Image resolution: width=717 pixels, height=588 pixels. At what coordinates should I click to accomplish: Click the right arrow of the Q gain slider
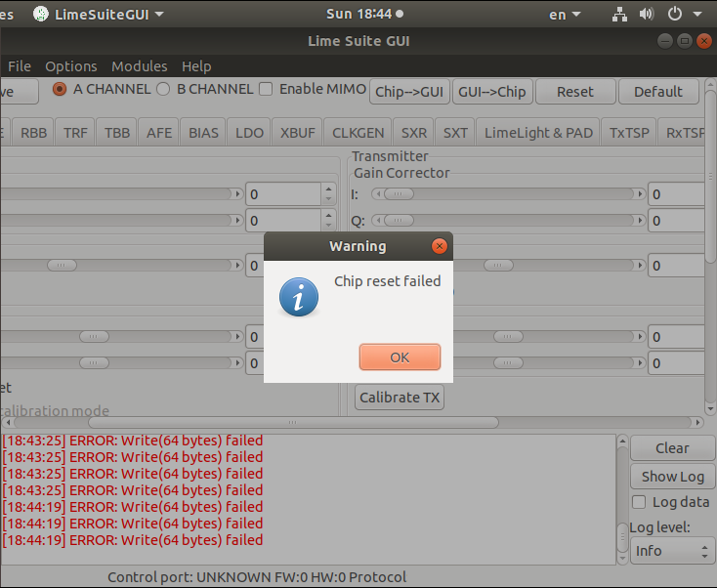[x=639, y=221]
